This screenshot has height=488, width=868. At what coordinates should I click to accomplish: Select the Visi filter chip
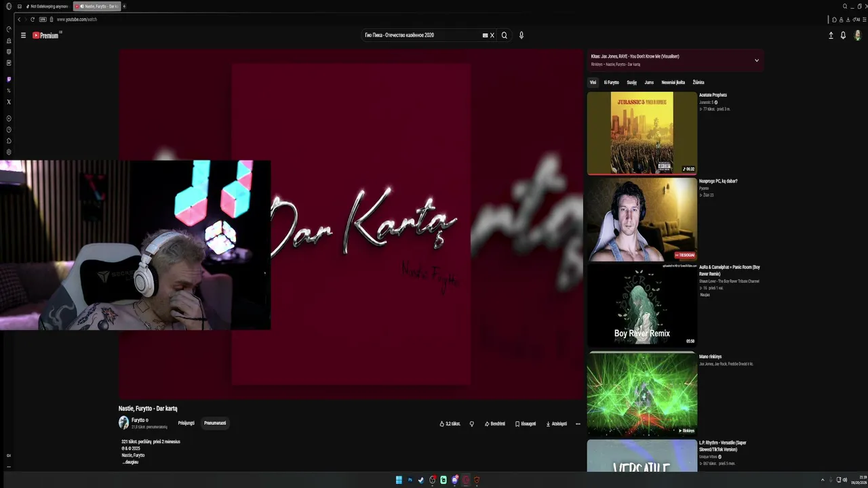pyautogui.click(x=593, y=82)
